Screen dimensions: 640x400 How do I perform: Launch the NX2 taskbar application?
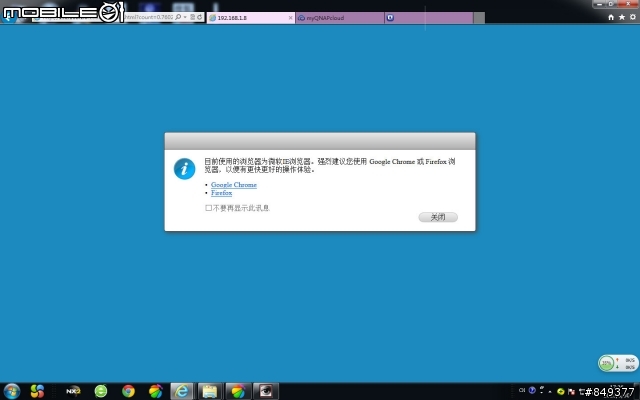[73, 391]
